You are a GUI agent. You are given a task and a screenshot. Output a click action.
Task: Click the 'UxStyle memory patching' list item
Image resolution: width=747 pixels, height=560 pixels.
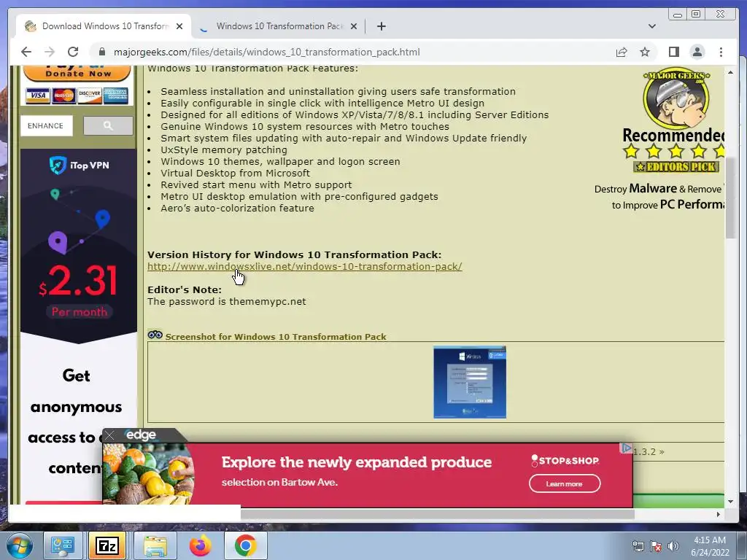(224, 149)
